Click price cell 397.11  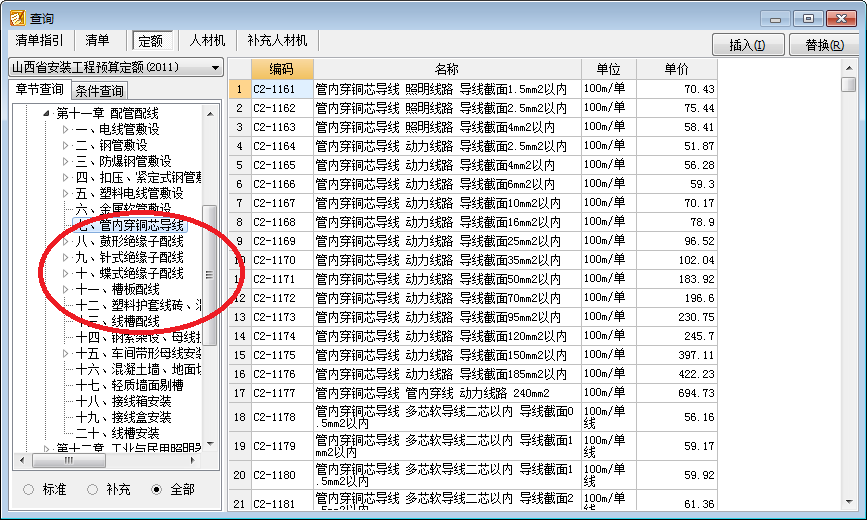coord(676,355)
